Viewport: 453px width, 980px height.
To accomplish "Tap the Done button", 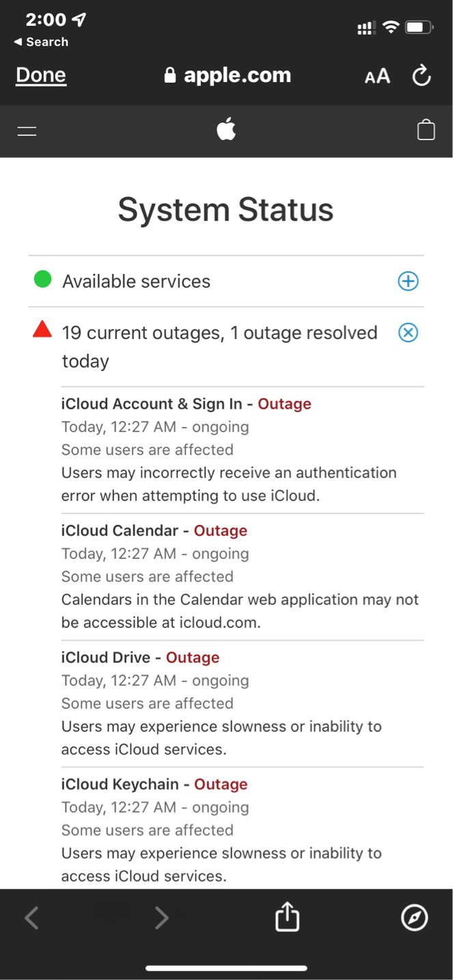I will point(41,75).
